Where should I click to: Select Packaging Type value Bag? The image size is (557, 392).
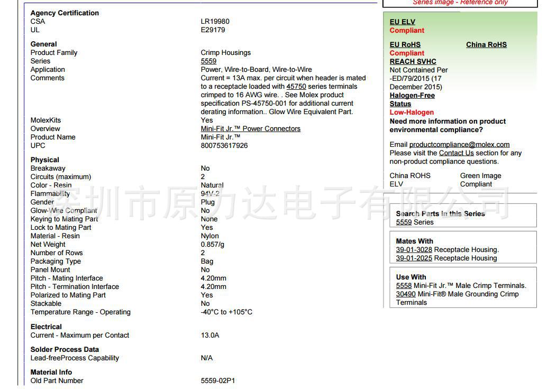click(207, 262)
